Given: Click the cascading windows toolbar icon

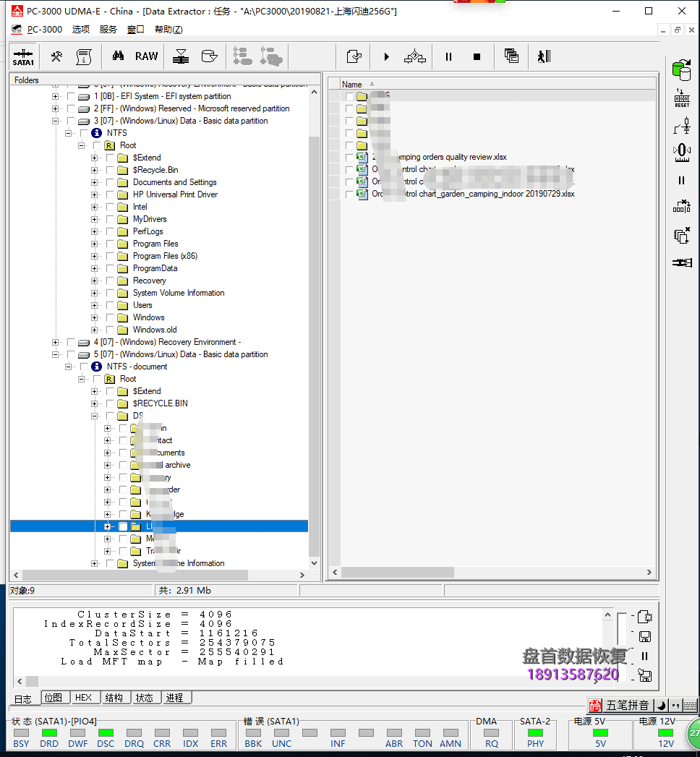Looking at the screenshot, I should 511,56.
